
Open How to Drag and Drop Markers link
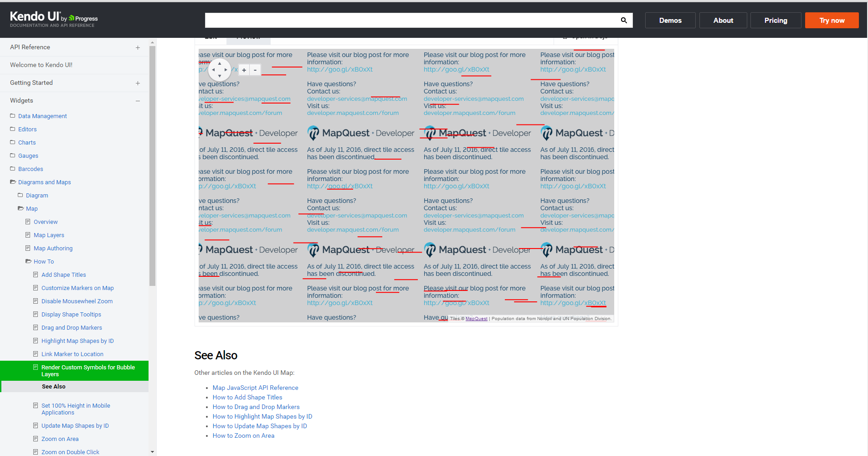click(x=256, y=407)
